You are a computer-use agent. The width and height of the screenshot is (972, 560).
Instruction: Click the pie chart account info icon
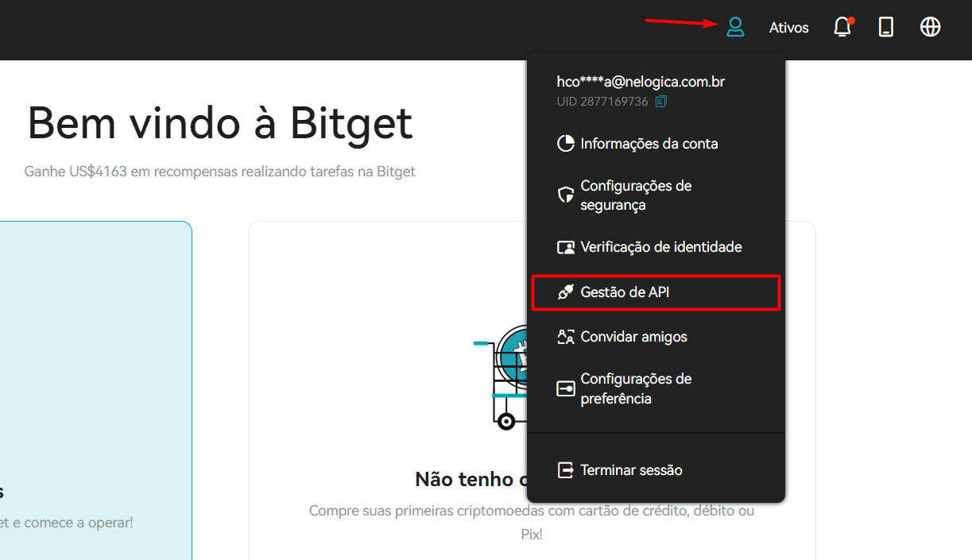click(x=566, y=144)
